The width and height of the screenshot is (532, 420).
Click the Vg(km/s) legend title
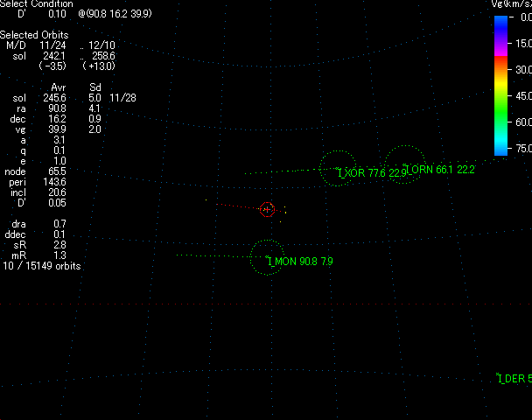510,5
